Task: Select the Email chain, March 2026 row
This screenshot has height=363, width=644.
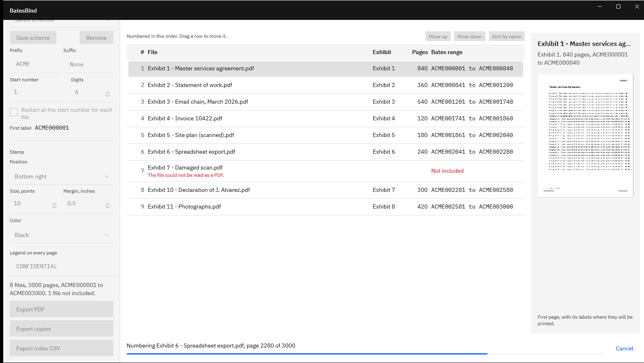Action: point(326,102)
